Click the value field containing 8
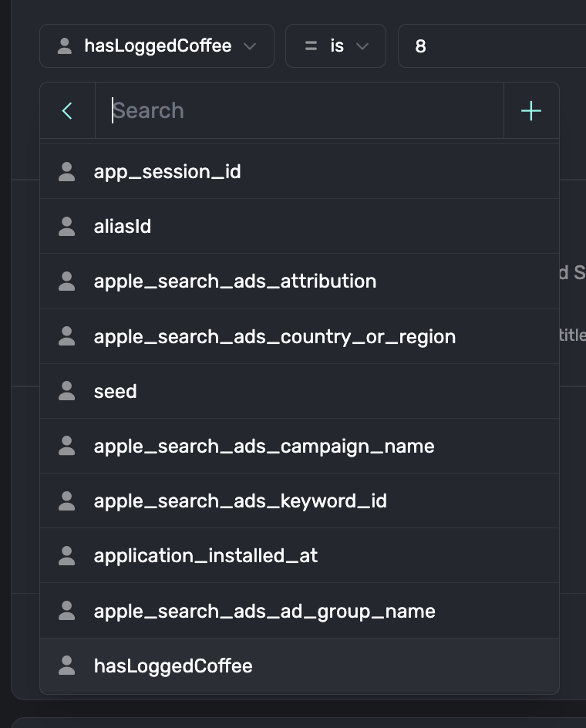Screen dimensions: 586x728 click(x=493, y=46)
